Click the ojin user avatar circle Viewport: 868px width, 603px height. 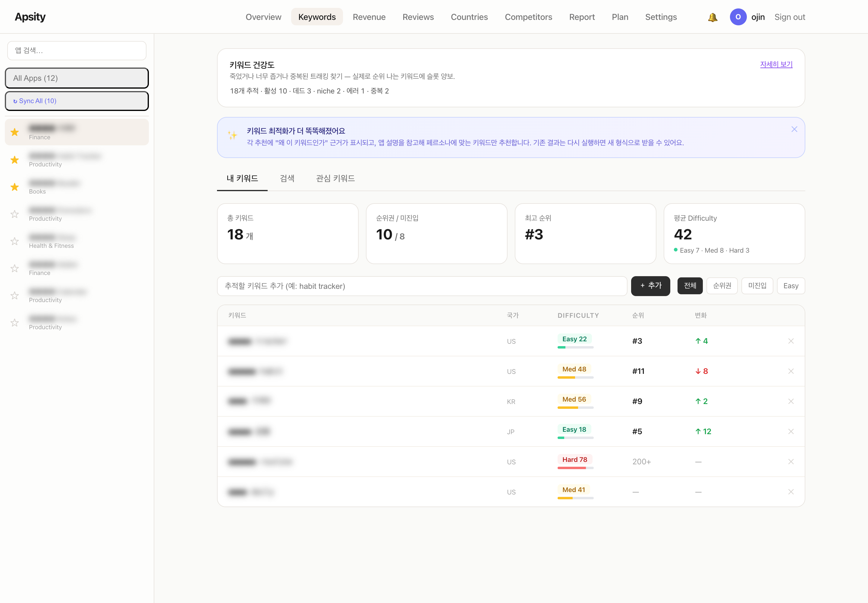pyautogui.click(x=738, y=17)
